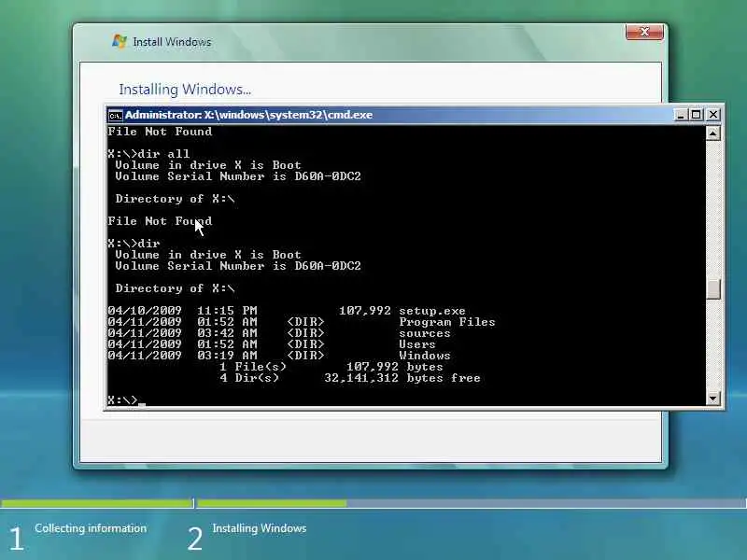This screenshot has width=747, height=560.
Task: Click the 'setup.exe' file entry
Action: click(x=432, y=311)
